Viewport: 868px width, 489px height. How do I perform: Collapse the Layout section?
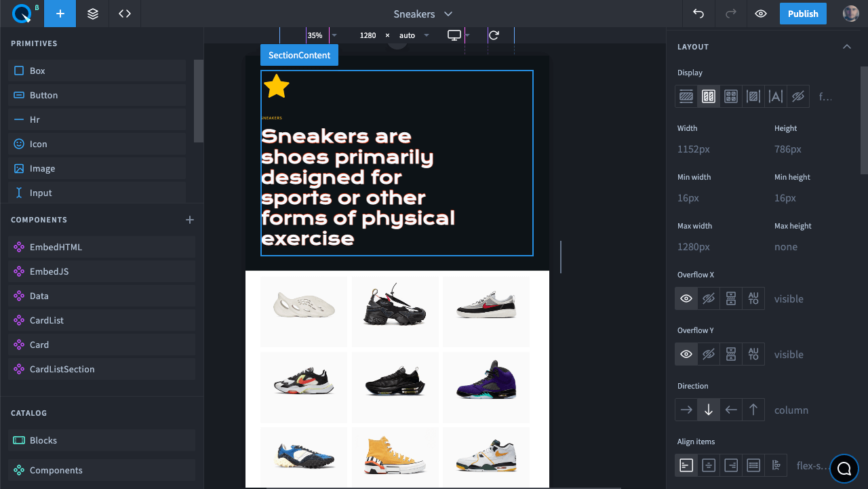[x=846, y=47]
